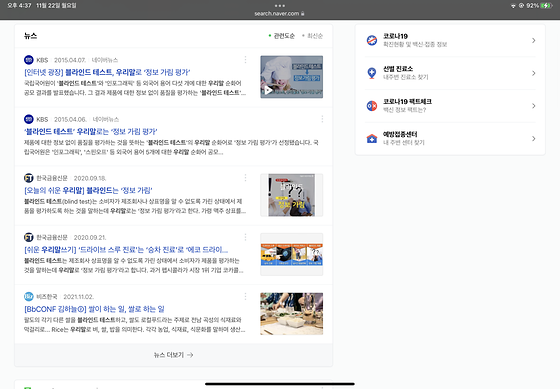Screen dimensions: 560x389
Task: Click the 비즈한국 publisher logo icon
Action: coord(29,296)
